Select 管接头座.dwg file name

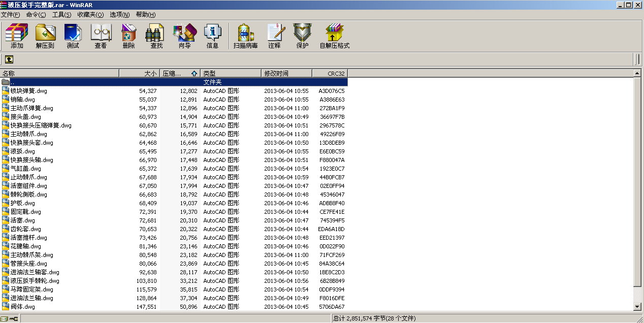click(28, 264)
